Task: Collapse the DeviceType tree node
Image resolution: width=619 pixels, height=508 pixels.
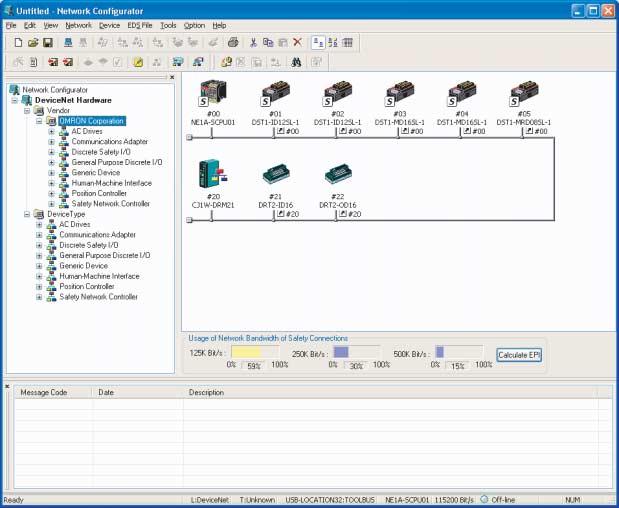Action: pyautogui.click(x=27, y=214)
